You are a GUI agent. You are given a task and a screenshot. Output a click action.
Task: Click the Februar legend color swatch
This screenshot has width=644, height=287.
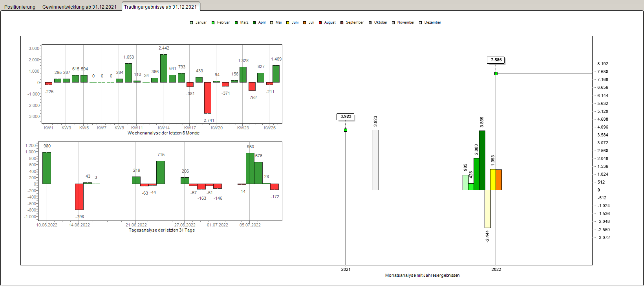click(x=213, y=22)
